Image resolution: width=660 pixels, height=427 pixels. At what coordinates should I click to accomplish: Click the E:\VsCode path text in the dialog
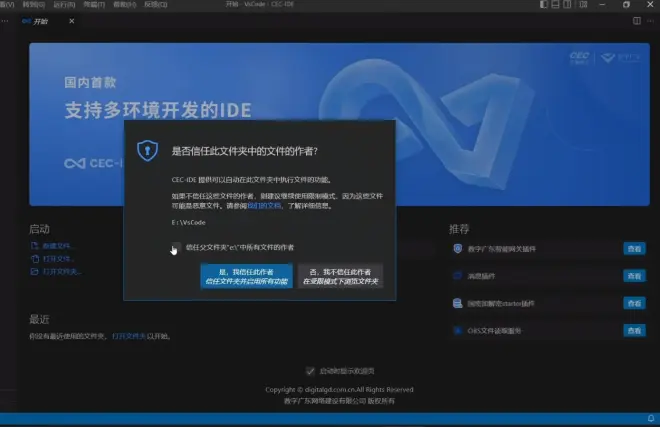(x=189, y=222)
